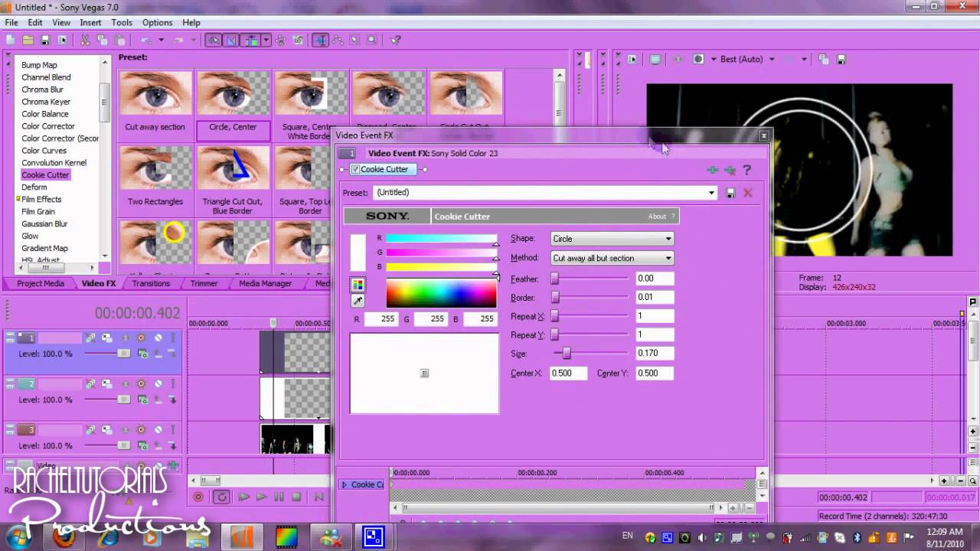Screen dimensions: 980x551
Task: Copy preview snapshot to clipboard icon
Action: tap(823, 59)
